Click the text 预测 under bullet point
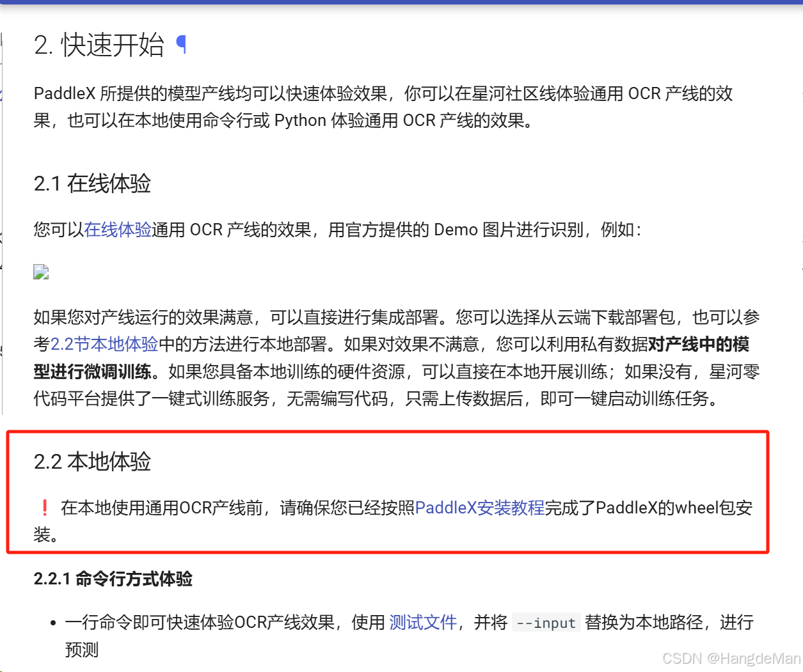The width and height of the screenshot is (803, 672). pyautogui.click(x=79, y=650)
